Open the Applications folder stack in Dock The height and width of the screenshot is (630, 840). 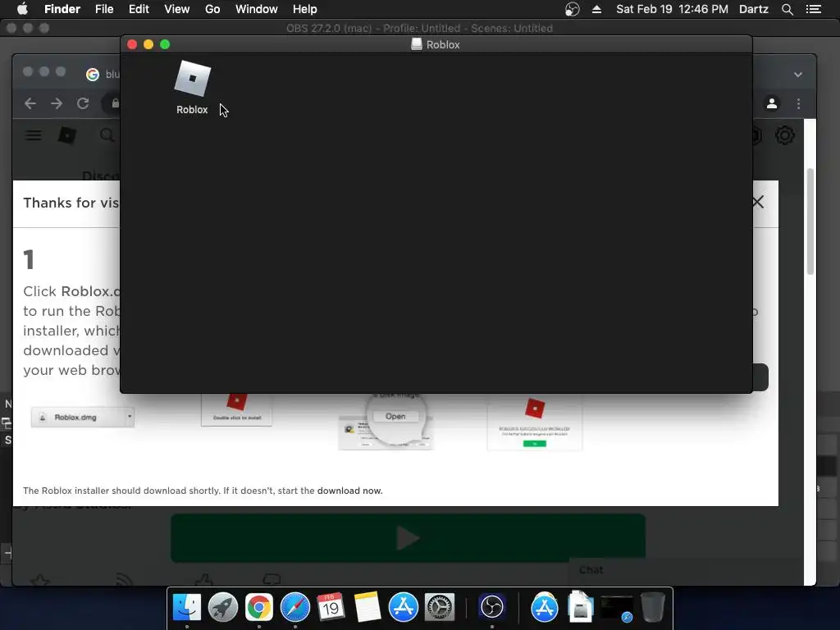pos(545,607)
